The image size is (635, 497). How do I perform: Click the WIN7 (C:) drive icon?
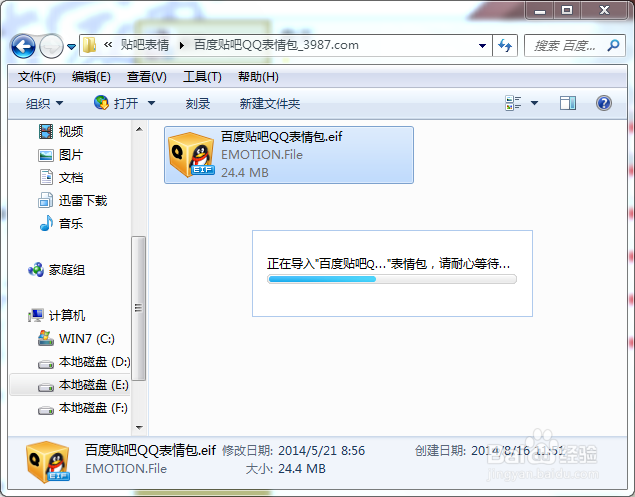46,338
